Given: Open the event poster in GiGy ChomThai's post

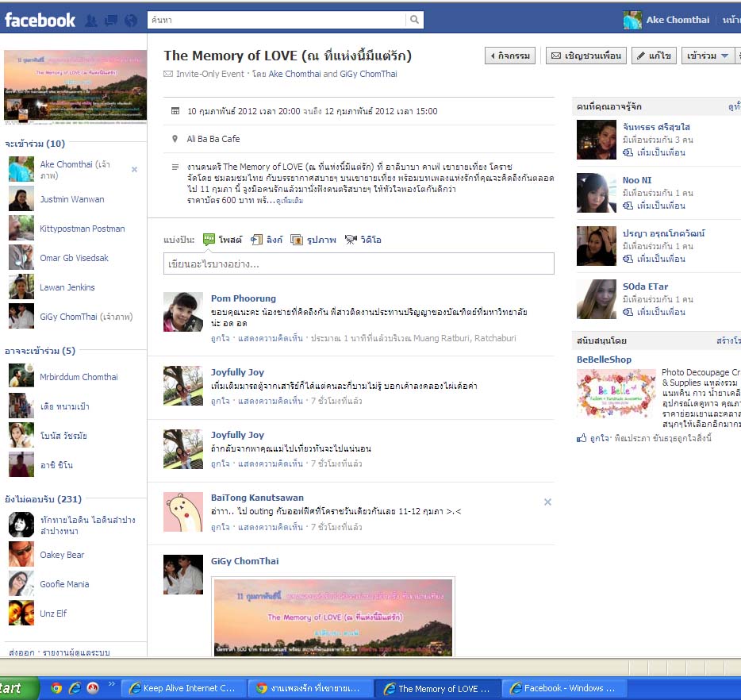Looking at the screenshot, I should click(333, 617).
